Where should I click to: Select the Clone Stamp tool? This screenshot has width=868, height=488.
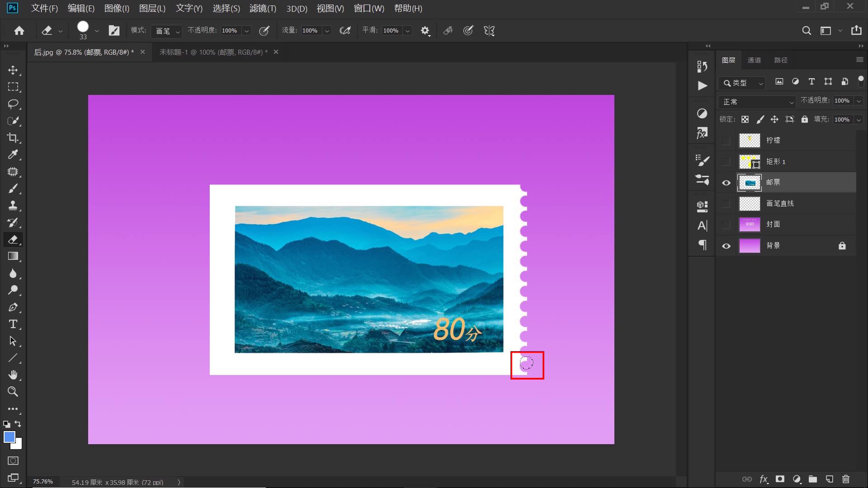click(x=13, y=206)
